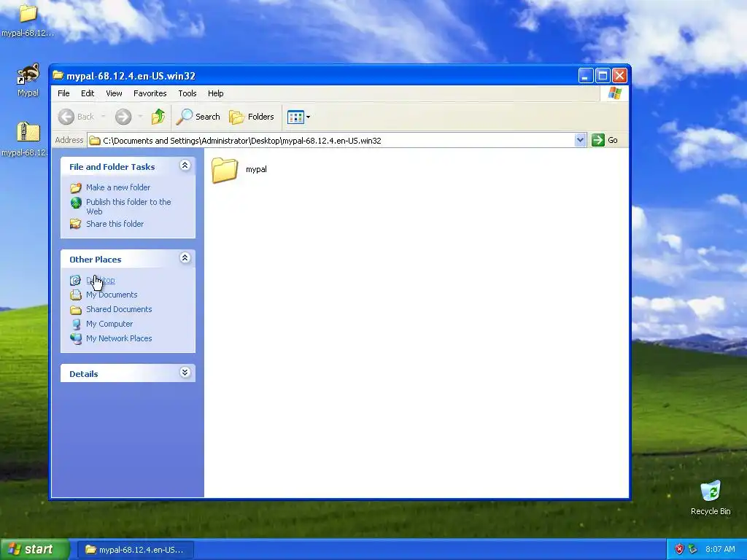747x560 pixels.
Task: Click the Windows flag logo in menu bar
Action: 614,93
